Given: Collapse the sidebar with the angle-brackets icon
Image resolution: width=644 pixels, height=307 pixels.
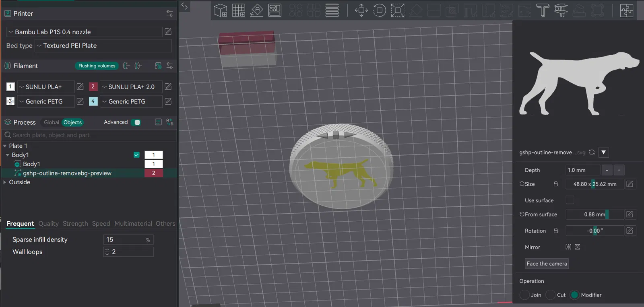Looking at the screenshot, I should [184, 6].
